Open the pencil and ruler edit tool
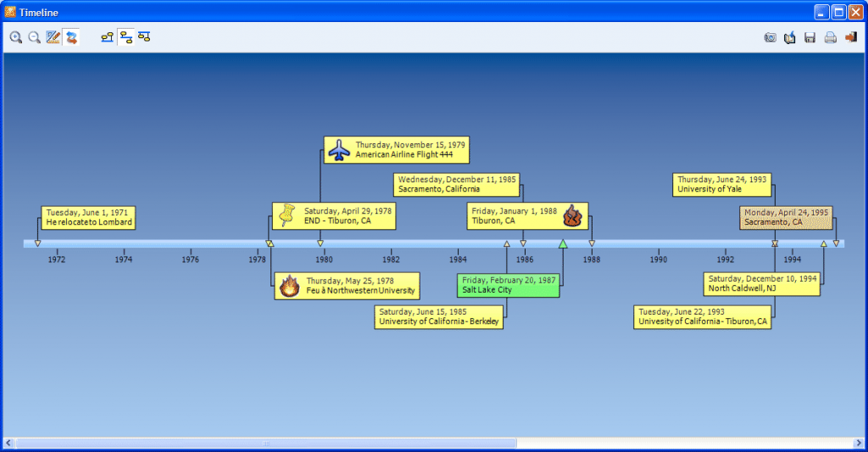 [53, 37]
